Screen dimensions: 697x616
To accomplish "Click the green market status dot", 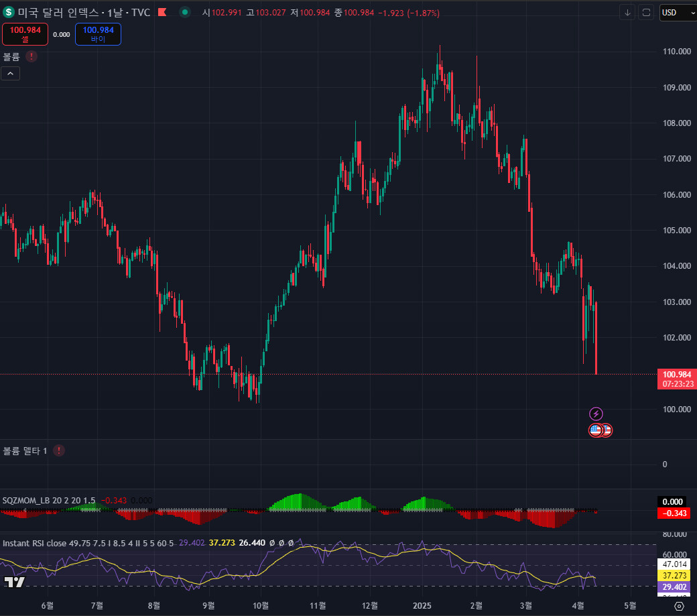I will 185,12.
